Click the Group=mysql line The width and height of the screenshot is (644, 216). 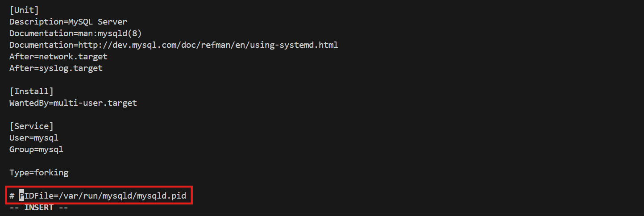(x=36, y=149)
